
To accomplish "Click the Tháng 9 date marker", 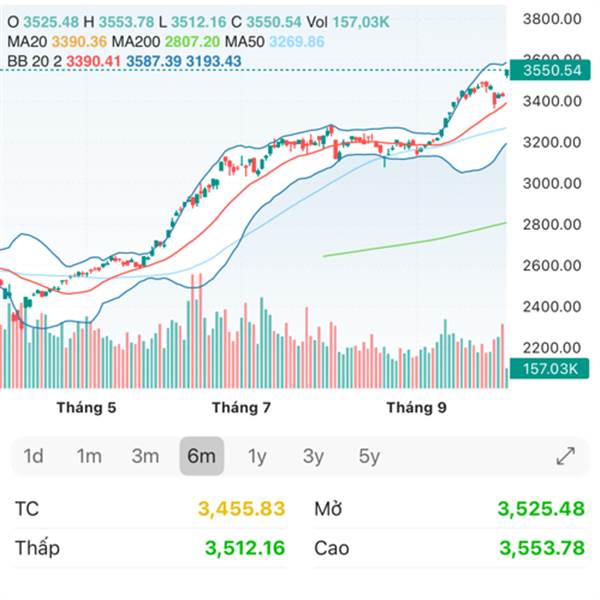I will tap(416, 408).
